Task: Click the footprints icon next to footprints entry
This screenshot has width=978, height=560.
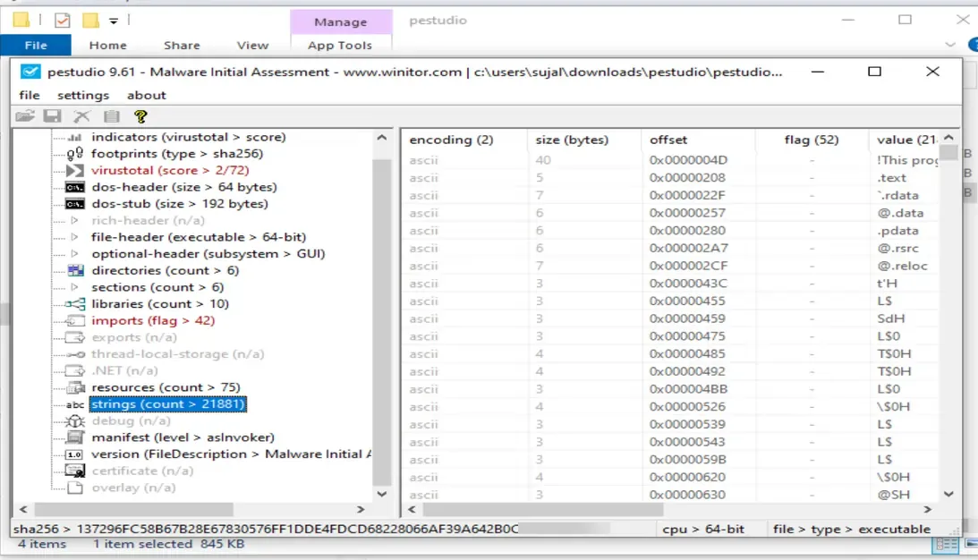Action: [x=76, y=153]
